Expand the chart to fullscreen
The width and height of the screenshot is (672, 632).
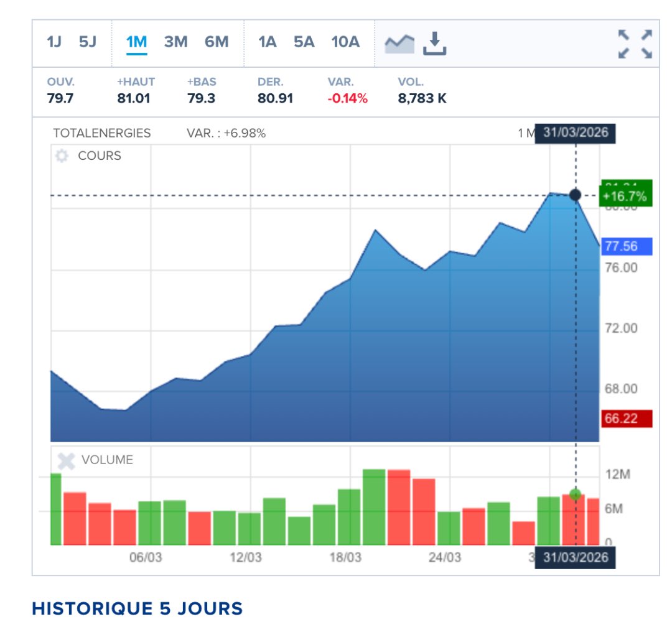coord(635,44)
